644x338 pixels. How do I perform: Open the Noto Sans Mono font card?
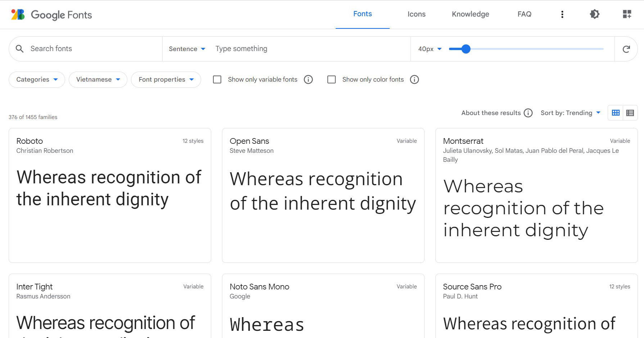pyautogui.click(x=323, y=306)
